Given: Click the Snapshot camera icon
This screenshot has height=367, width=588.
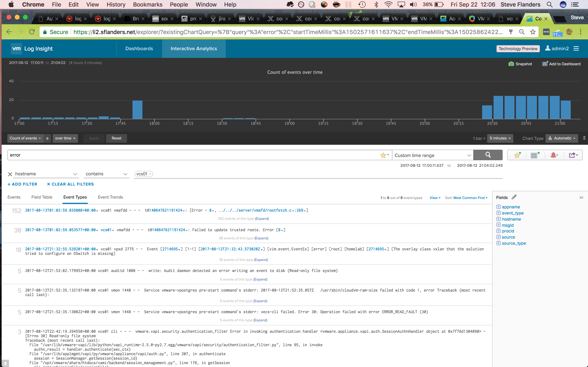Looking at the screenshot, I should 511,64.
